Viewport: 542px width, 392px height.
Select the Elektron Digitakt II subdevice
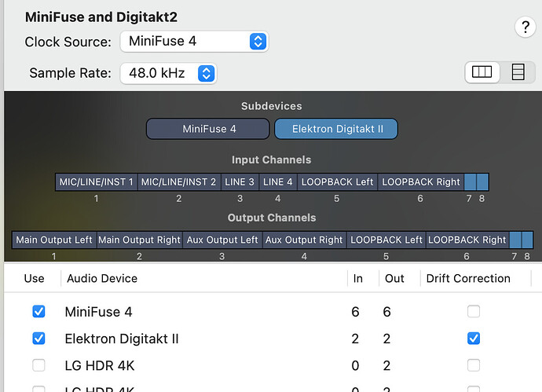(x=336, y=129)
